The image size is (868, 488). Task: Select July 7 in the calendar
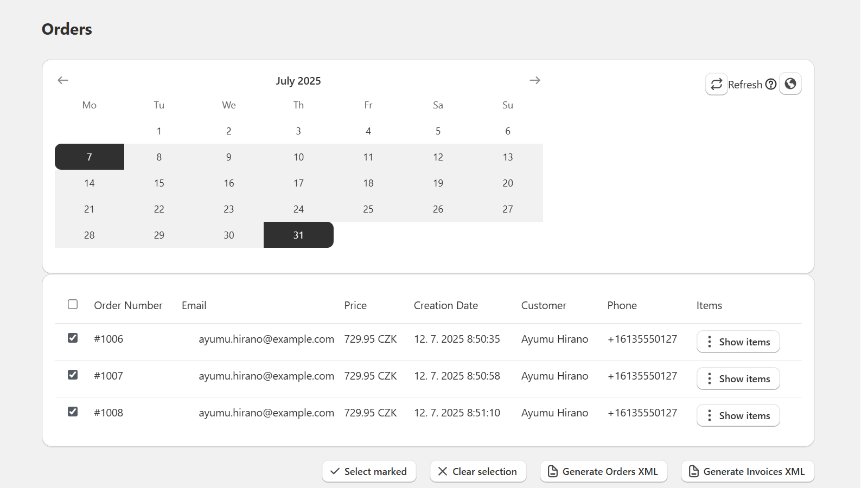pos(90,157)
